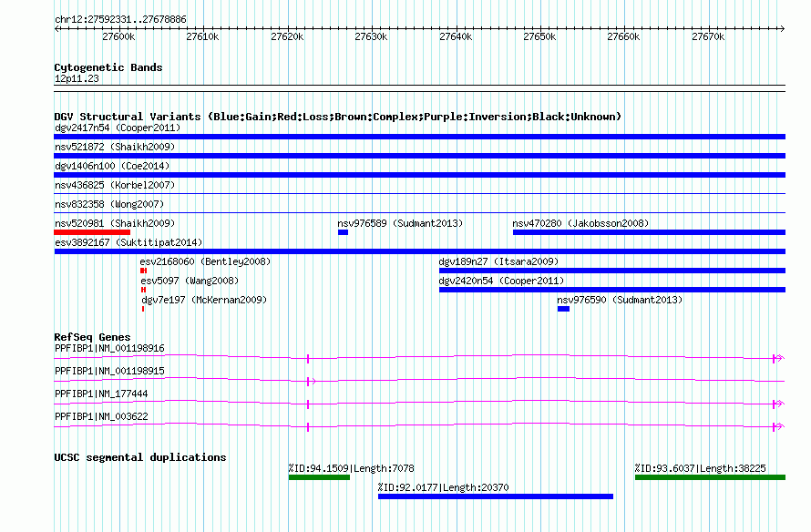Click the dgv2417n54 (Cooper2011) variant label
The image size is (811, 532).
click(118, 128)
